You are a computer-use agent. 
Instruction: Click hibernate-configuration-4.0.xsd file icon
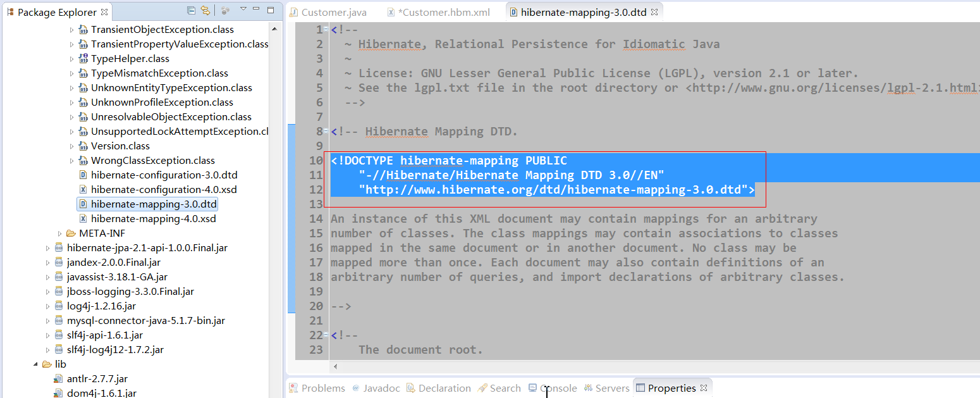(83, 190)
